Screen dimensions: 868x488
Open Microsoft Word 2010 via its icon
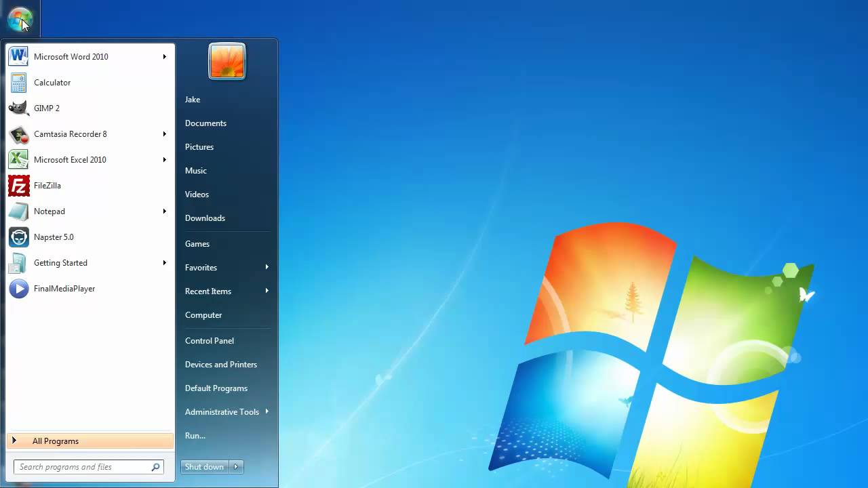(18, 56)
